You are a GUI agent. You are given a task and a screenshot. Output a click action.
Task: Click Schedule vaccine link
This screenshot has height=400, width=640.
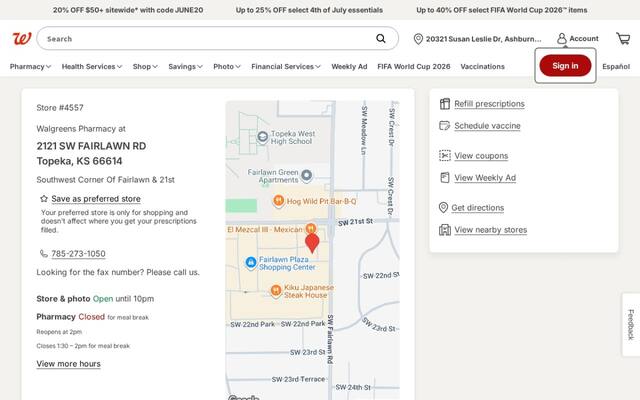pos(487,126)
